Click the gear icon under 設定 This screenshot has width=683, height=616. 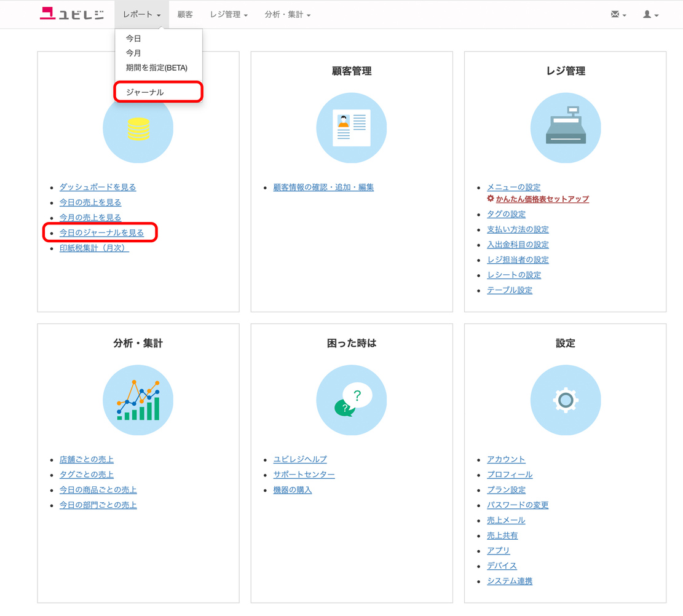(566, 400)
